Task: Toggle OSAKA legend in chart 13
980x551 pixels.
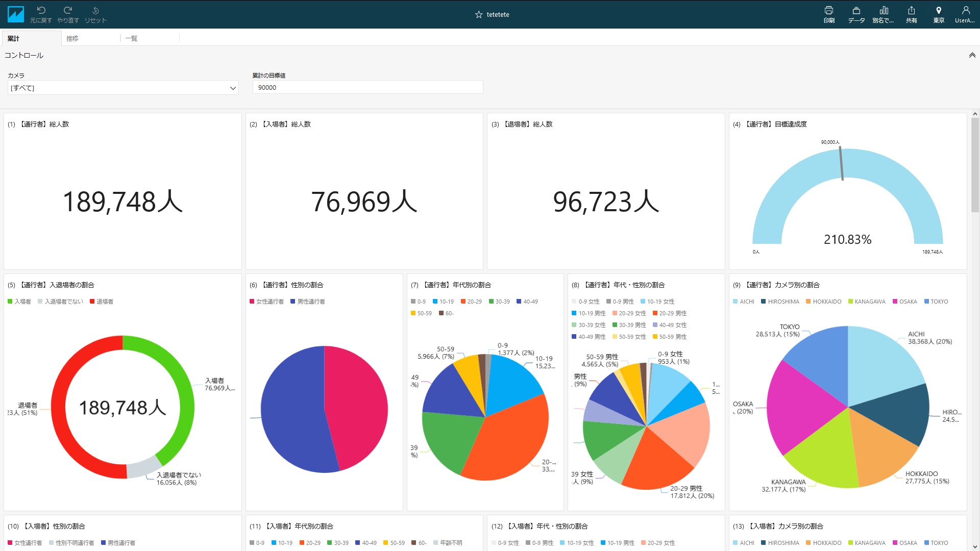Action: click(905, 543)
